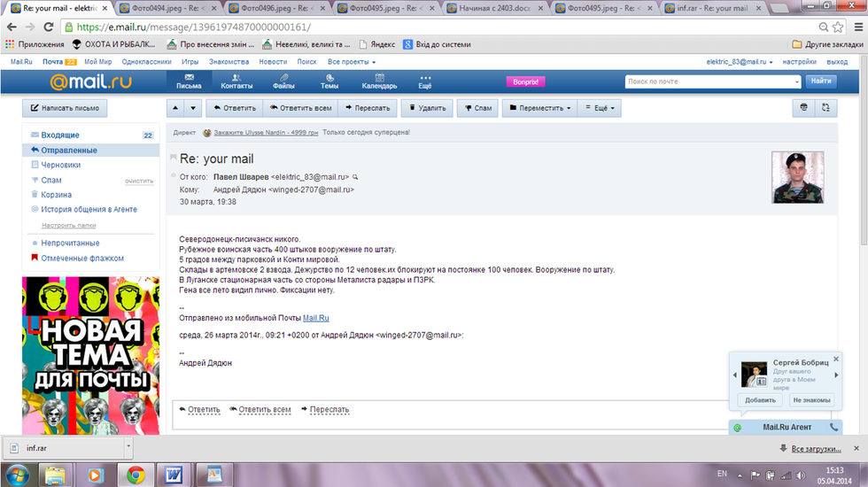Toggle the flag next to message subject
Screen dimensions: 868x487
[174, 158]
